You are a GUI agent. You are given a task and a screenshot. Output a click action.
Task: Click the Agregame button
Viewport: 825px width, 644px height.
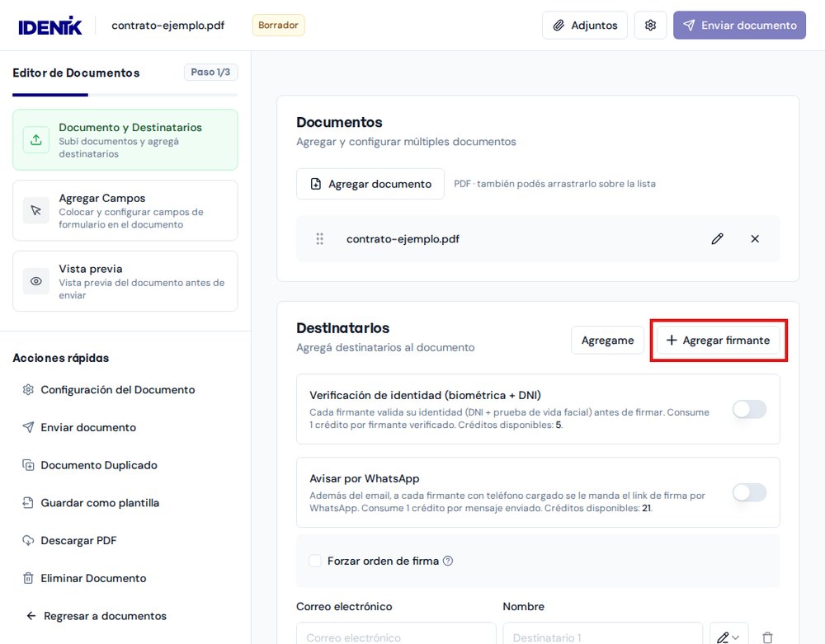pos(608,340)
